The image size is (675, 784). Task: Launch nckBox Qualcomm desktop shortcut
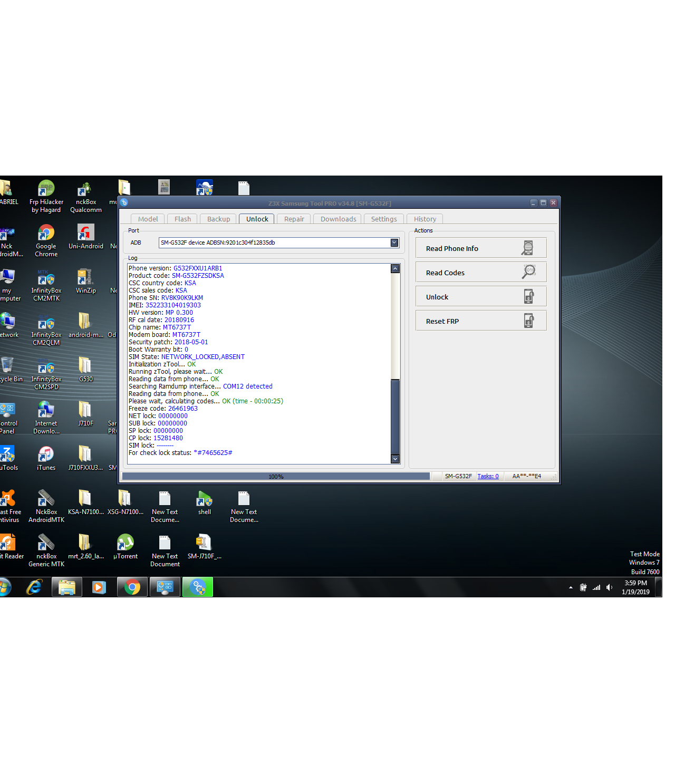pos(86,197)
